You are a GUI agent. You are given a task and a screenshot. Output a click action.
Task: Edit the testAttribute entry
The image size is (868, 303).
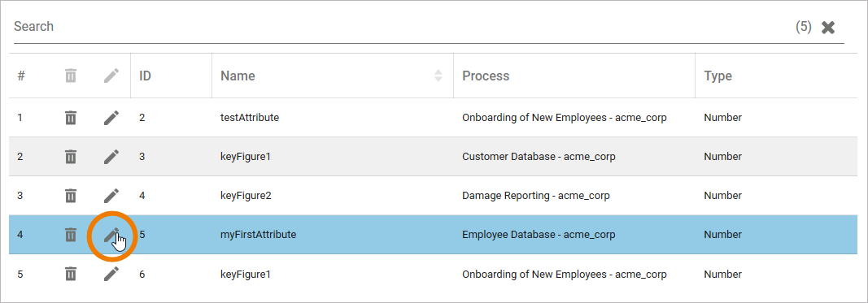111,118
